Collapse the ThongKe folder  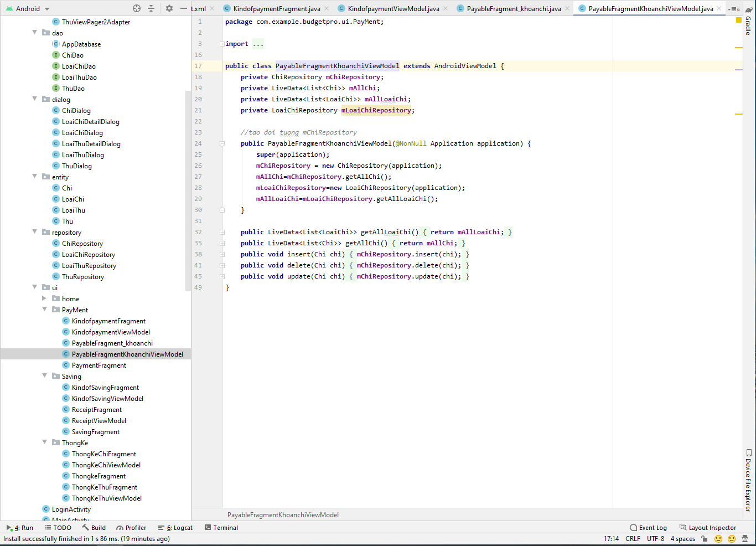pyautogui.click(x=45, y=442)
